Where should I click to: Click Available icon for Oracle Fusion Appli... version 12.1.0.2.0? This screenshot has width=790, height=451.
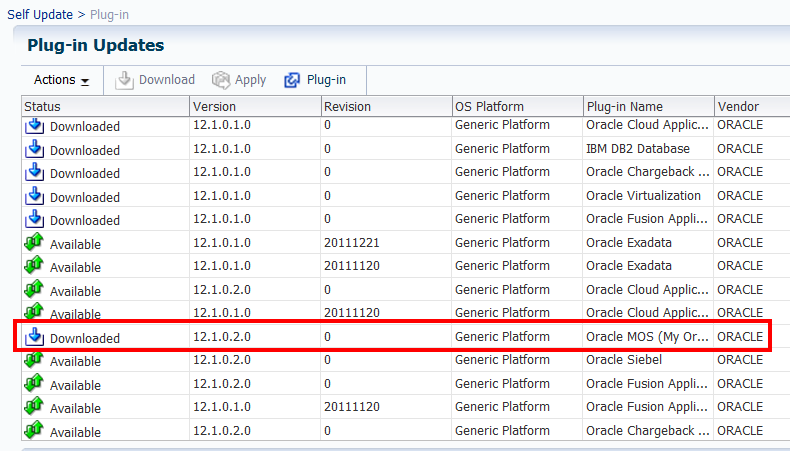click(34, 384)
